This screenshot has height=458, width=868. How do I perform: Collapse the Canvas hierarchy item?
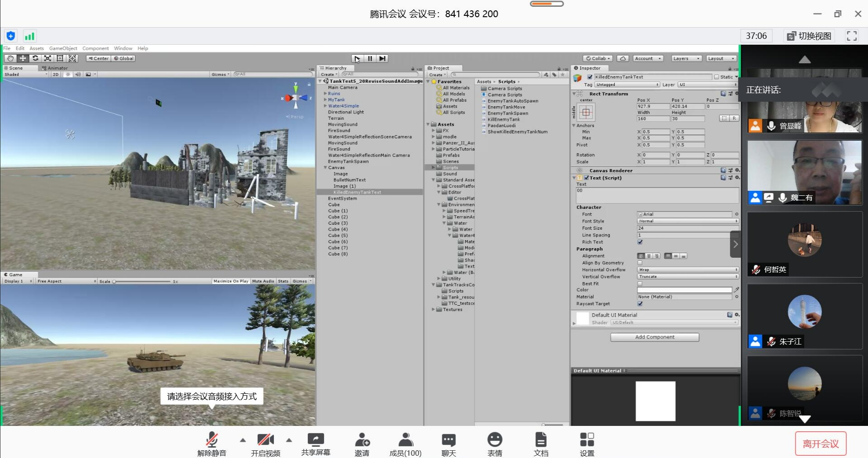(325, 168)
